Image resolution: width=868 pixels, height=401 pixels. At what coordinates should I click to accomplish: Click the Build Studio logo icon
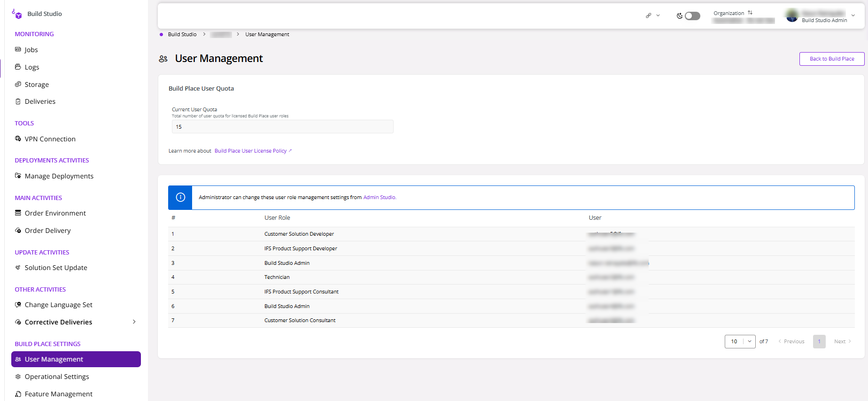pyautogui.click(x=17, y=14)
